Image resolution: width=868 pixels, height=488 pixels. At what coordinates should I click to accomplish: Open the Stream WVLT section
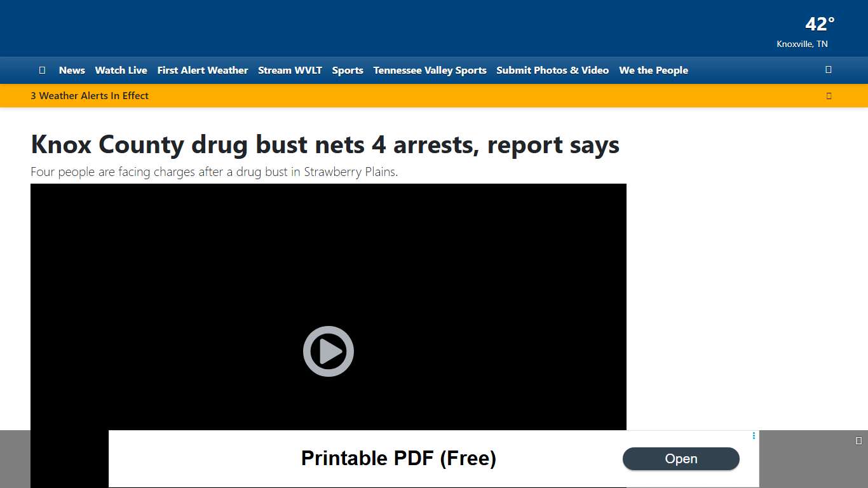click(290, 71)
